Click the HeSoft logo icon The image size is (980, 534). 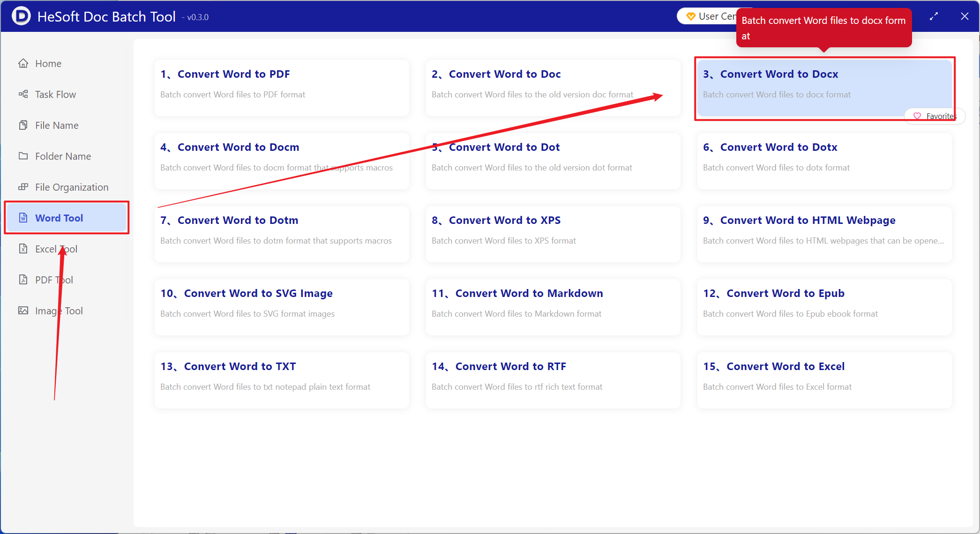tap(21, 16)
